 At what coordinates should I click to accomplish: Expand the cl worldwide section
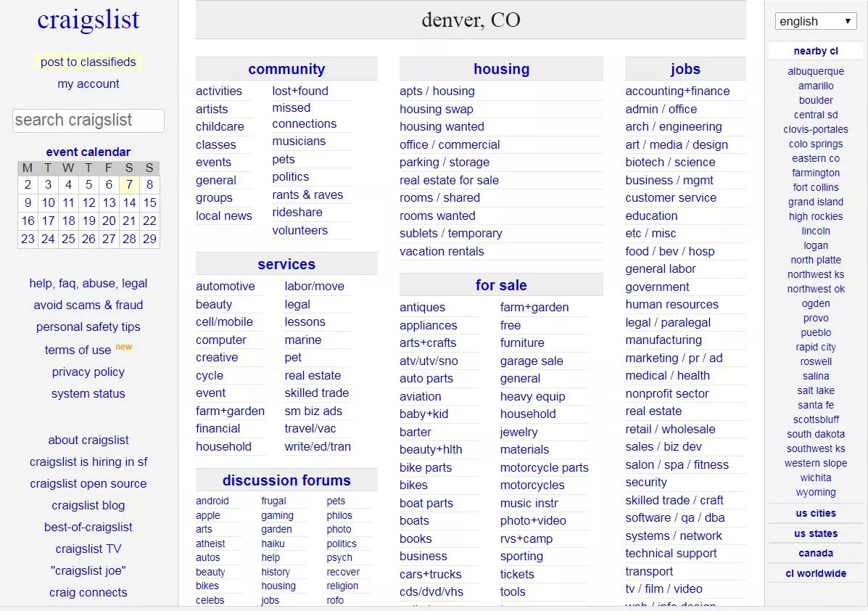(x=816, y=573)
